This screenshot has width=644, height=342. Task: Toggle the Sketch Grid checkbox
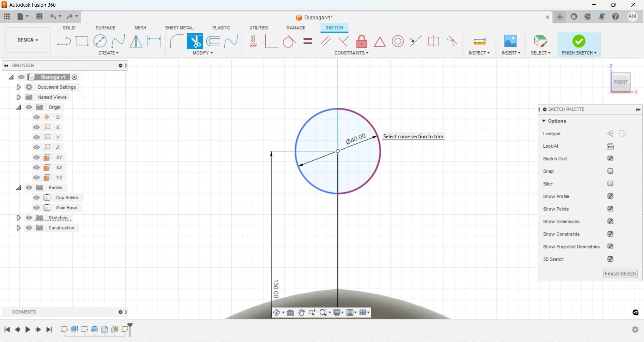[x=610, y=158]
